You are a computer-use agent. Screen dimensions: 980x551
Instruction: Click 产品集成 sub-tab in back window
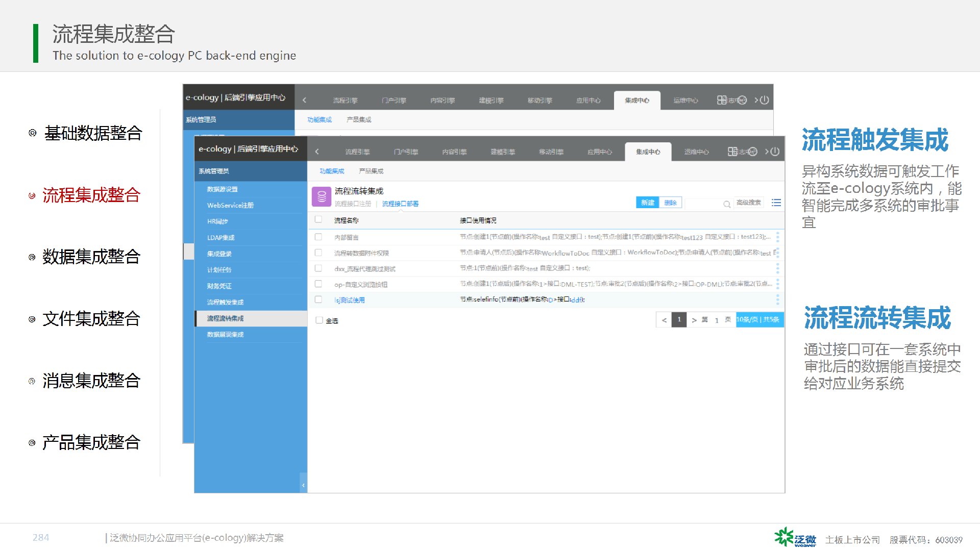[359, 119]
